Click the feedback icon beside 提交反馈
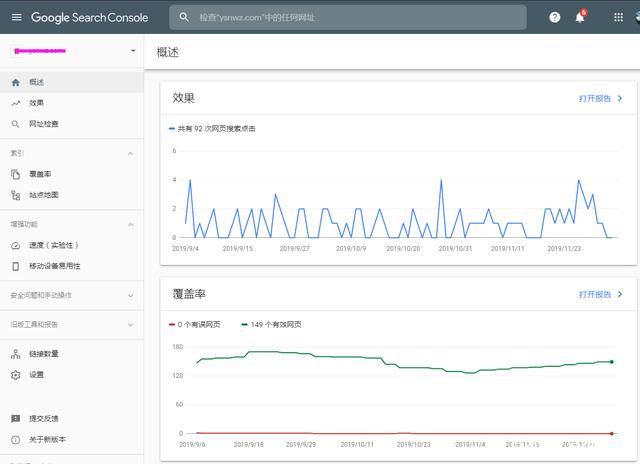 pos(16,418)
